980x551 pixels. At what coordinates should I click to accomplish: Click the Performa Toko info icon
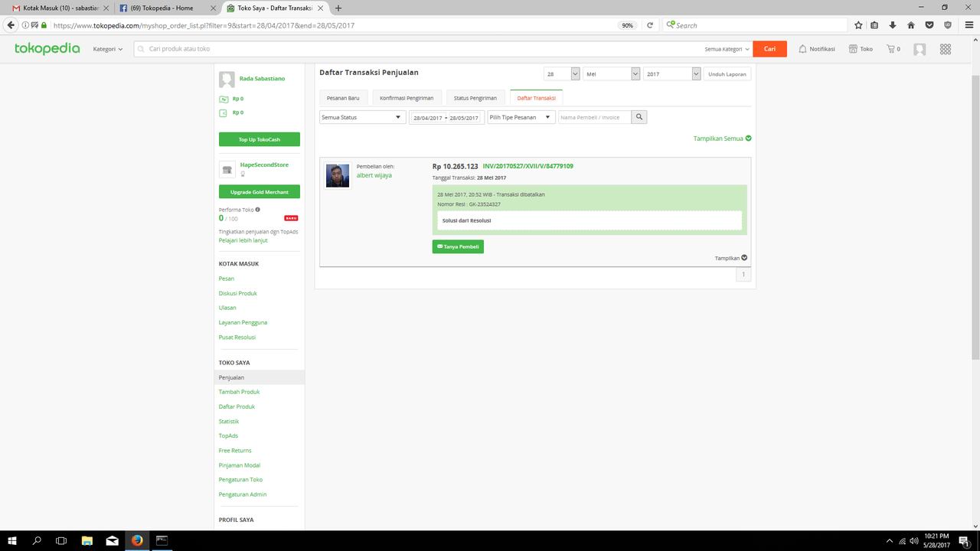point(257,210)
